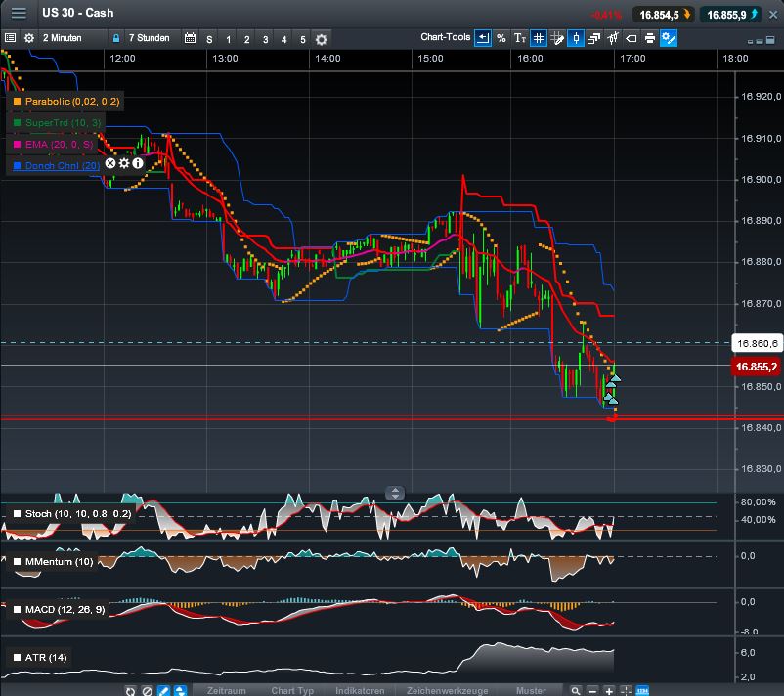The width and height of the screenshot is (784, 696).
Task: Select chart preset 1
Action: click(229, 39)
